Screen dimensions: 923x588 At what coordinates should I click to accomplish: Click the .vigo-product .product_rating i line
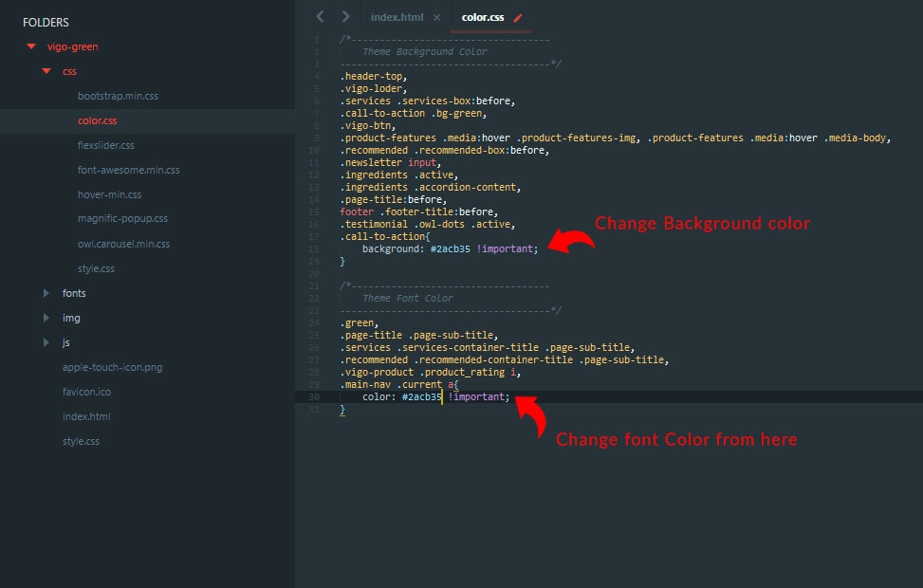click(431, 373)
